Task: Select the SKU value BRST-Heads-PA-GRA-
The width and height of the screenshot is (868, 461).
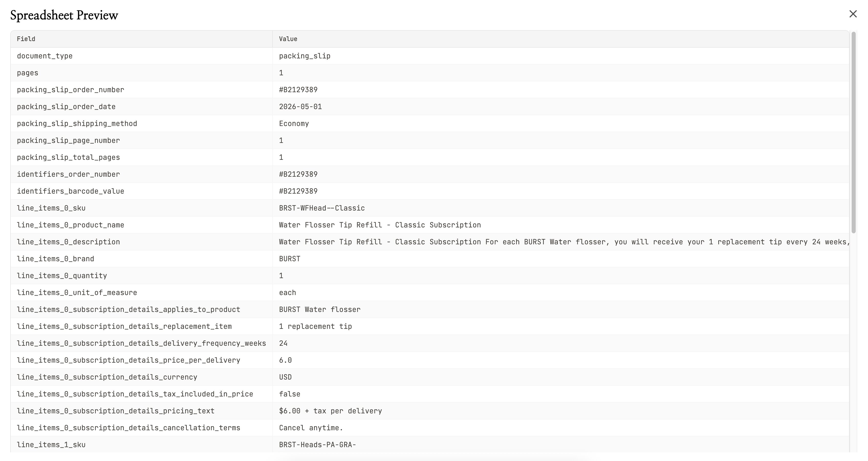Action: [317, 444]
